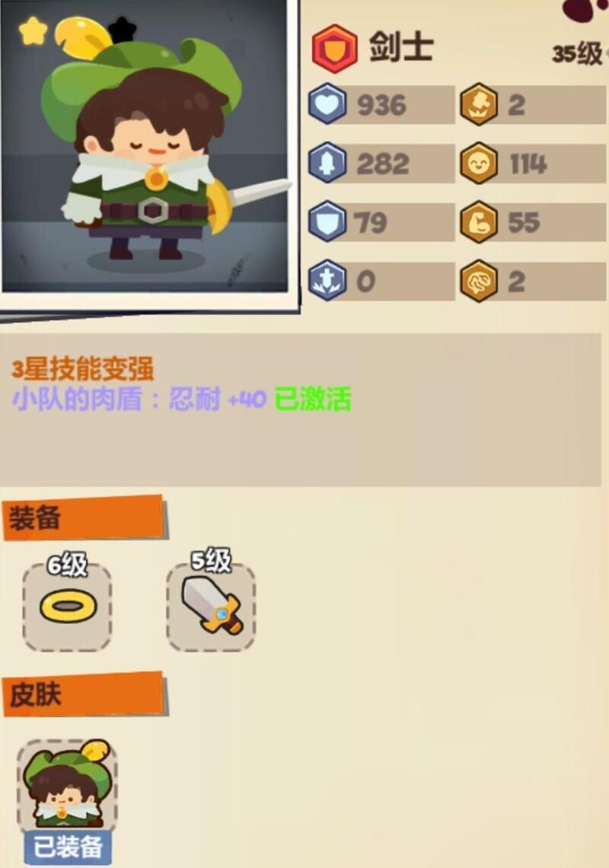Tap the yellow star on portrait
The image size is (609, 868).
click(x=33, y=30)
